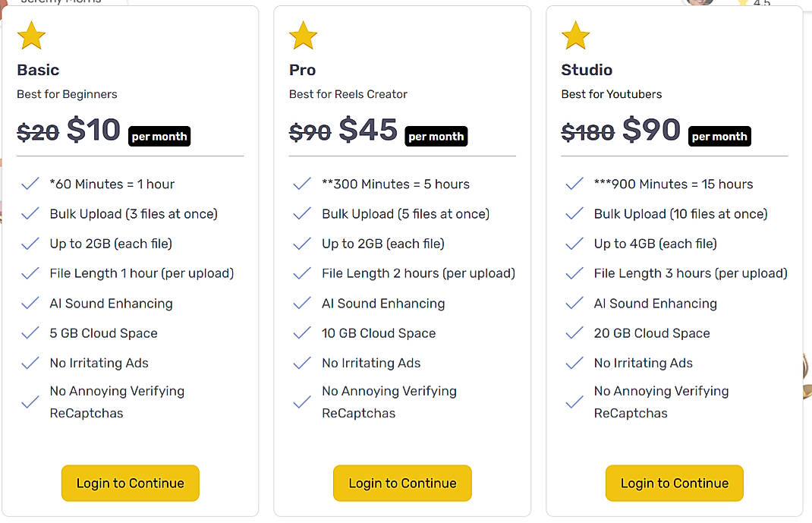Screen dimensions: 812x523
Task: Click Login to Continue under Basic
Action: tap(130, 483)
